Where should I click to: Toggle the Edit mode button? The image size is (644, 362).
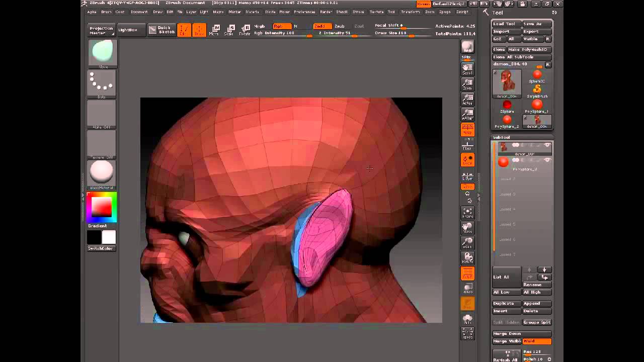pos(184,30)
